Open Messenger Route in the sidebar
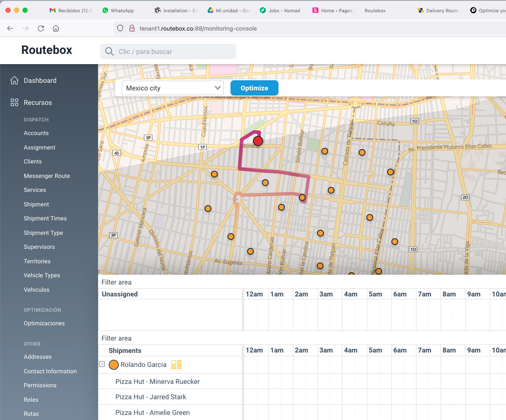The width and height of the screenshot is (506, 420). tap(47, 176)
